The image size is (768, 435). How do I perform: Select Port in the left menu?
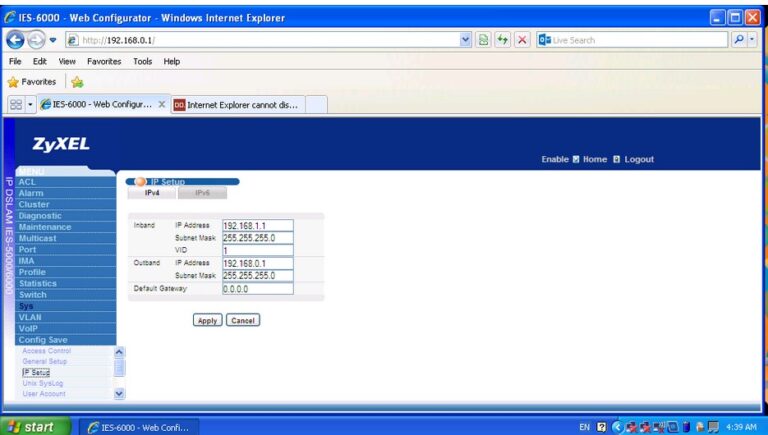pyautogui.click(x=66, y=249)
